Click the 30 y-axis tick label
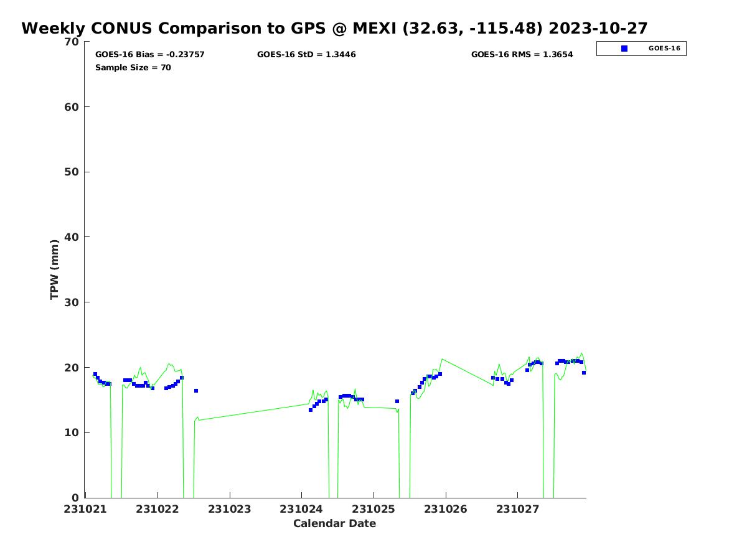 coord(72,302)
